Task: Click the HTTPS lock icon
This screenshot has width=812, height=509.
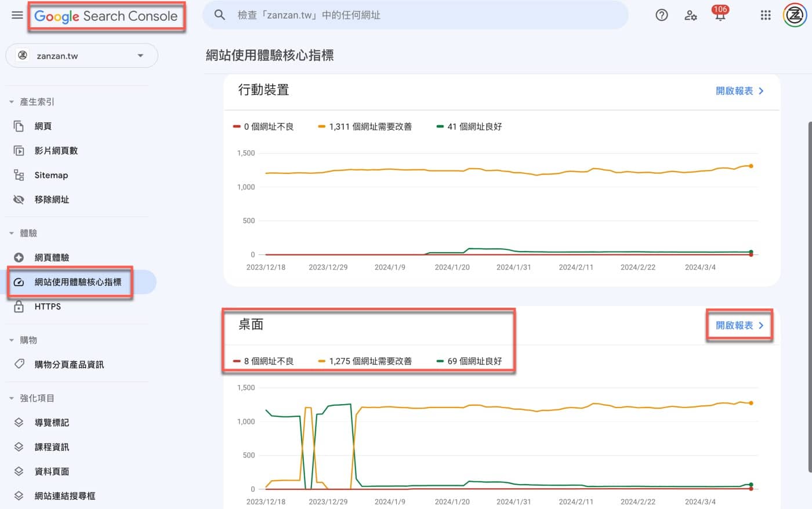Action: 19,307
